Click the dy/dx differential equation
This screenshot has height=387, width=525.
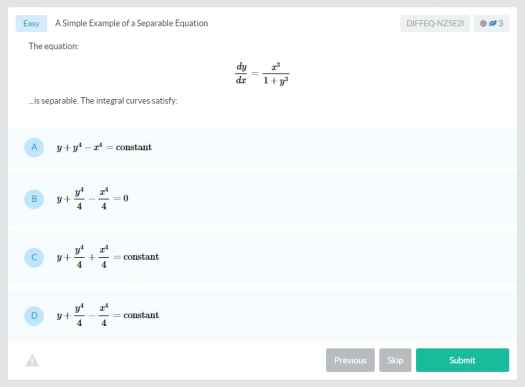coord(262,73)
